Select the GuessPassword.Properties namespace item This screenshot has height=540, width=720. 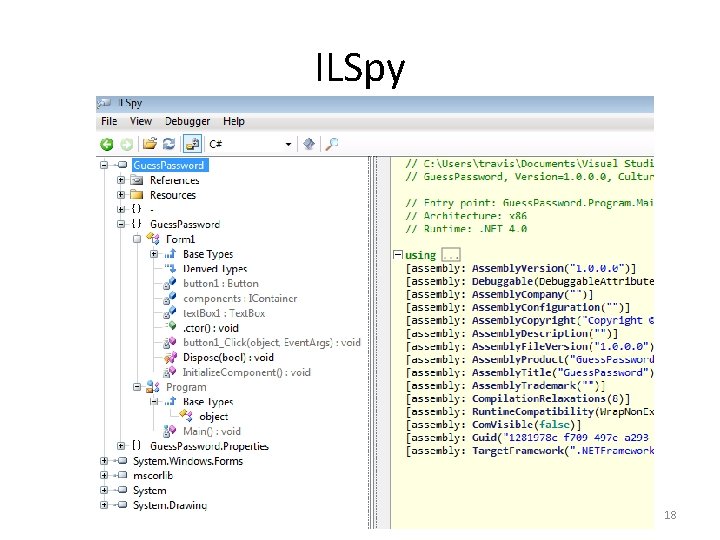[209, 446]
